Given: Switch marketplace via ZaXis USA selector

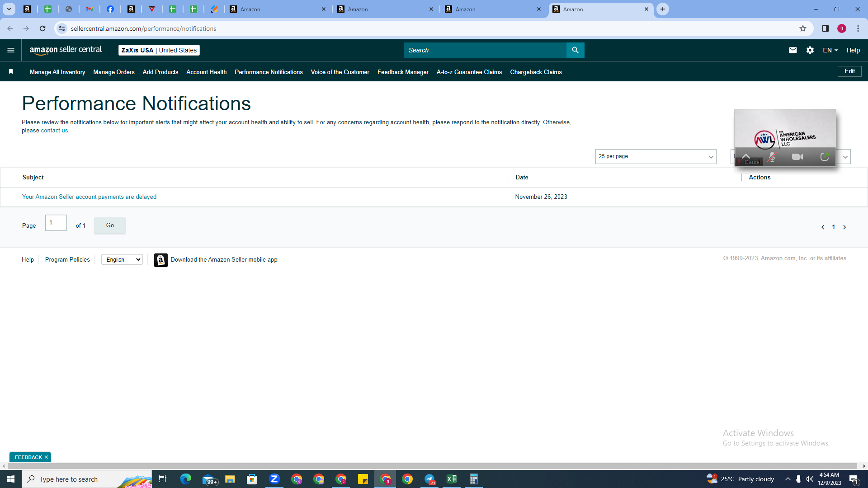Looking at the screenshot, I should click(x=159, y=50).
